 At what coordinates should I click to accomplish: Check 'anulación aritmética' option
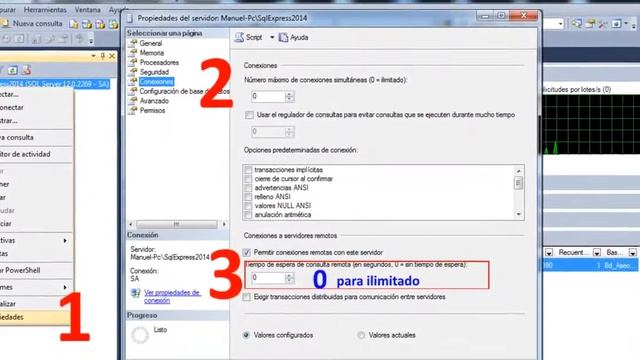coord(248,215)
